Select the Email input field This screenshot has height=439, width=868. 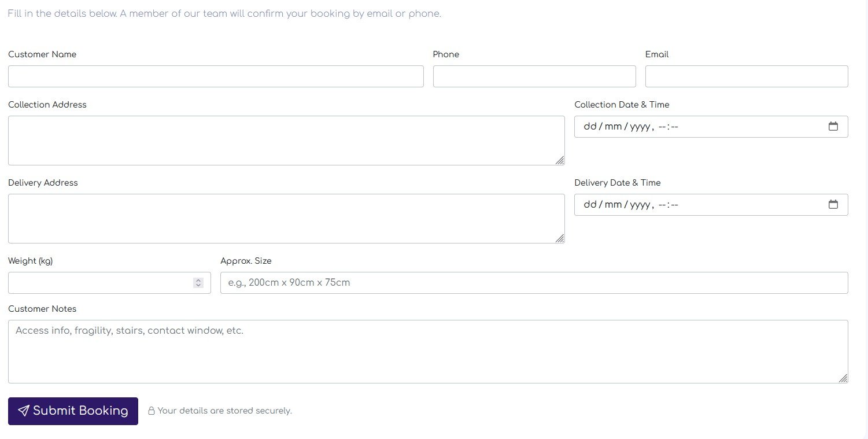coord(746,76)
